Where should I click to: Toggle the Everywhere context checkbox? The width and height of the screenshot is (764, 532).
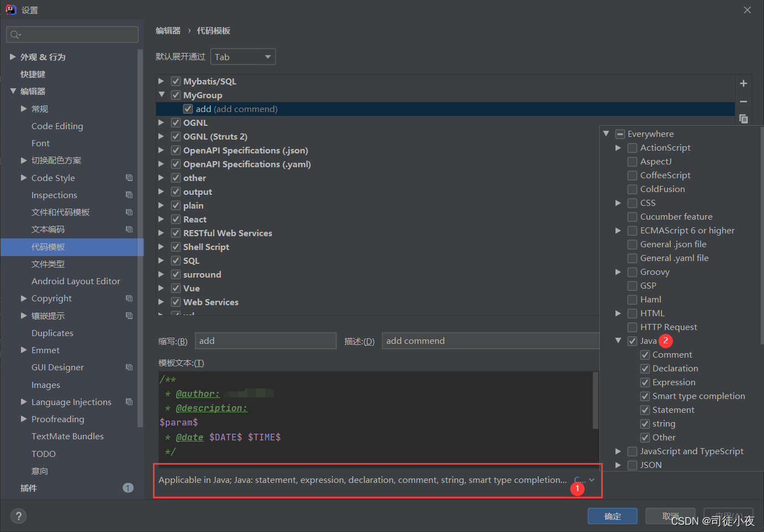coord(620,134)
